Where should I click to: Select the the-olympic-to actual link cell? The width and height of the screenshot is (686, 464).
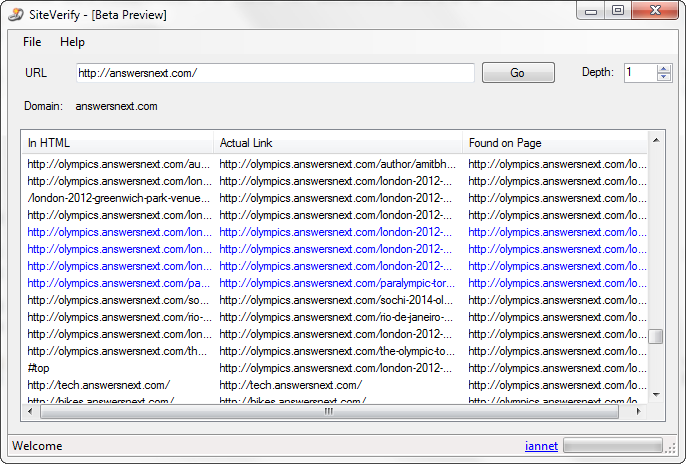(x=337, y=351)
